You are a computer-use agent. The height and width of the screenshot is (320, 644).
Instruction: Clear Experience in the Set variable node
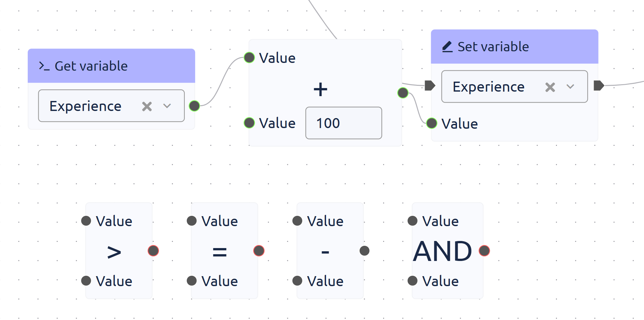pos(550,87)
